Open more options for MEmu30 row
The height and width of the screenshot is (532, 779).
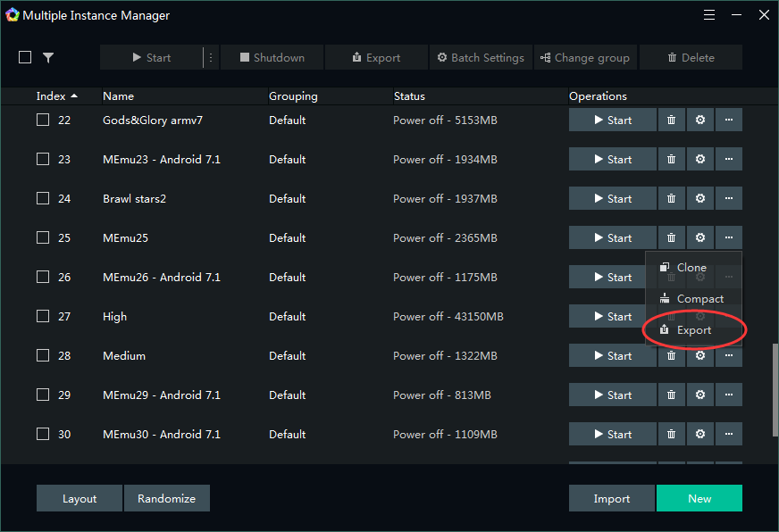tap(729, 435)
